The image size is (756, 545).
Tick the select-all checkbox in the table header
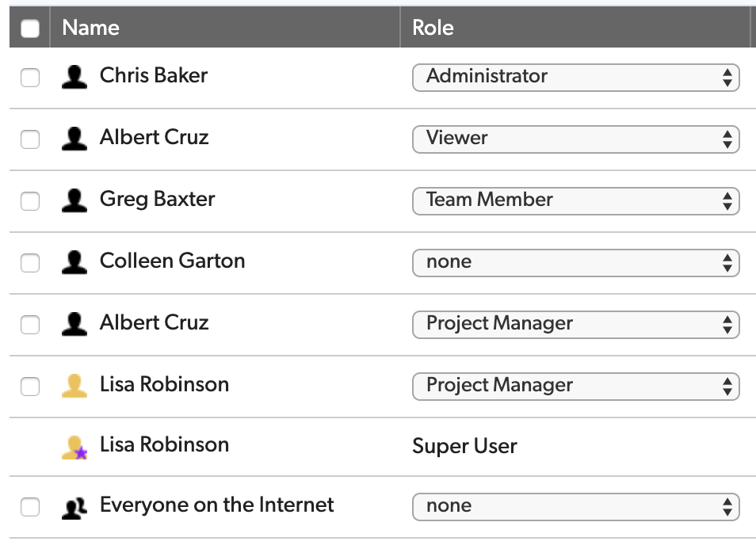point(30,28)
